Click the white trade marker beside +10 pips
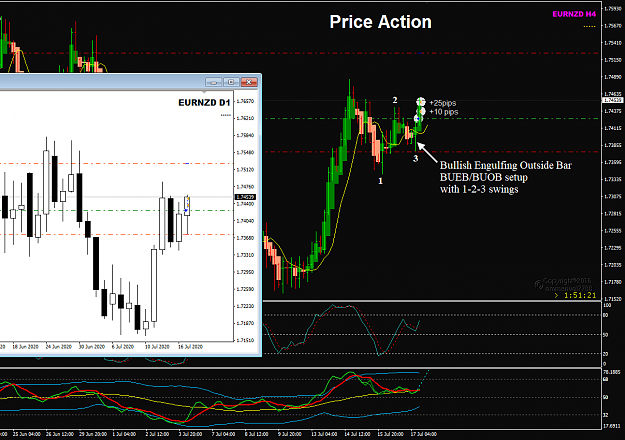Screen dimensions: 625x440 tap(422, 112)
